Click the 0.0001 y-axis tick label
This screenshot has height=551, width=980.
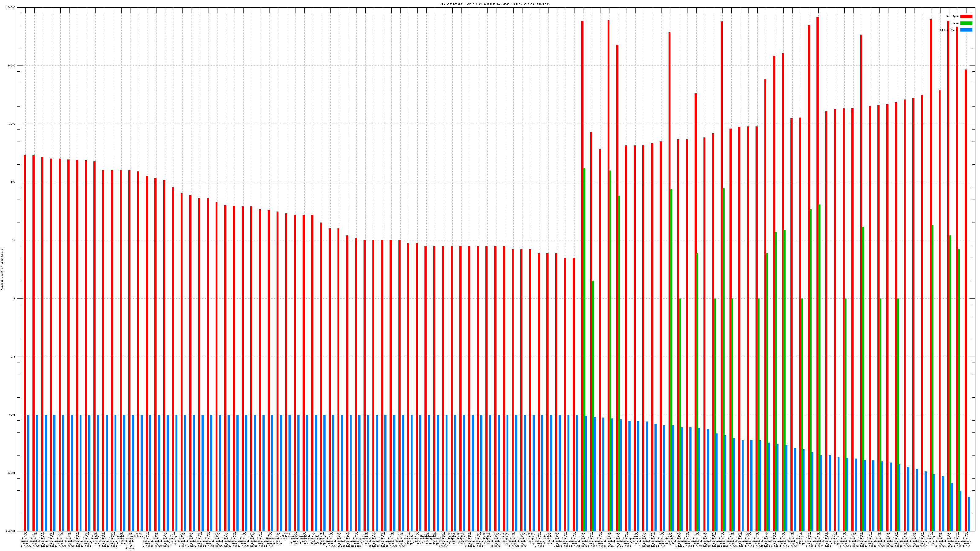point(11,531)
